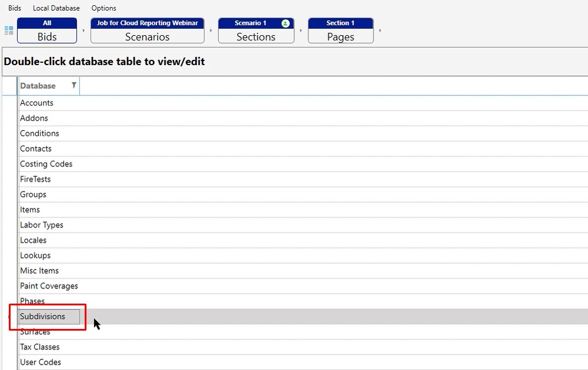Image resolution: width=588 pixels, height=370 pixels.
Task: Click the All Bids navigation button
Action: click(47, 31)
